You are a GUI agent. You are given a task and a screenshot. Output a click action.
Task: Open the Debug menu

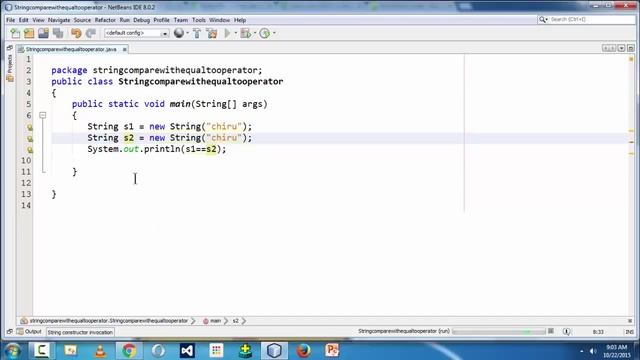(141, 20)
